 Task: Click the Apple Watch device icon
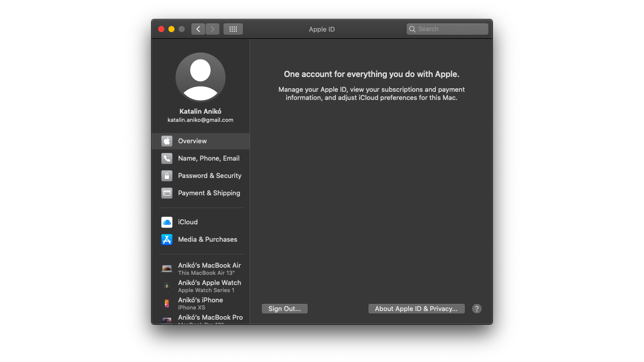pos(167,286)
